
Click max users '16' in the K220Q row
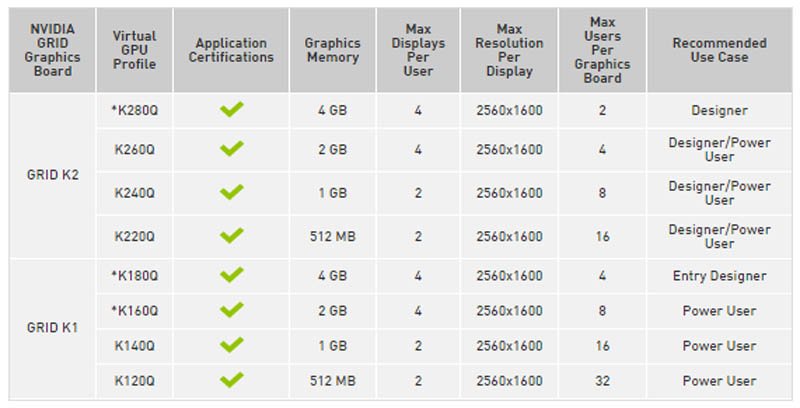(603, 236)
